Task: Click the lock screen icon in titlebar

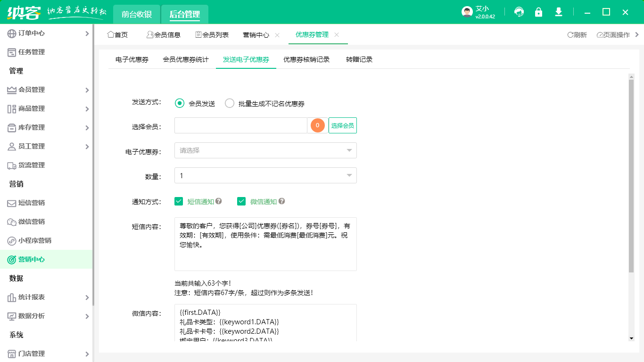Action: (x=538, y=12)
